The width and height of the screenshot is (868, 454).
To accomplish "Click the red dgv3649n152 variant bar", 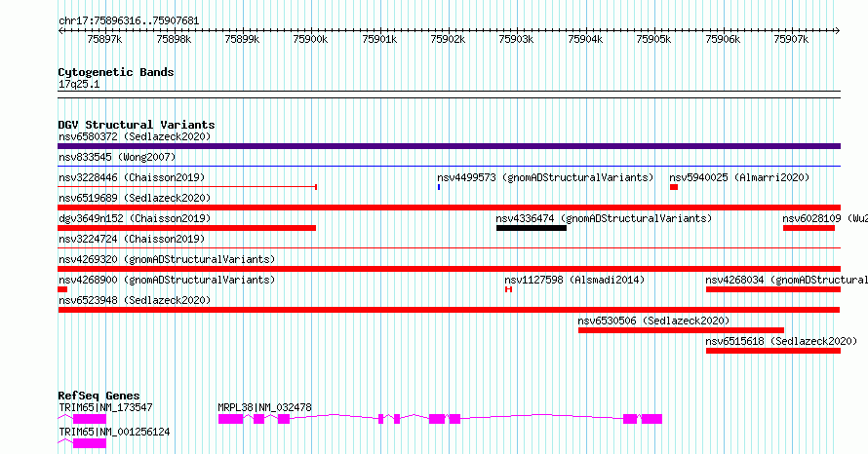I will pyautogui.click(x=186, y=228).
